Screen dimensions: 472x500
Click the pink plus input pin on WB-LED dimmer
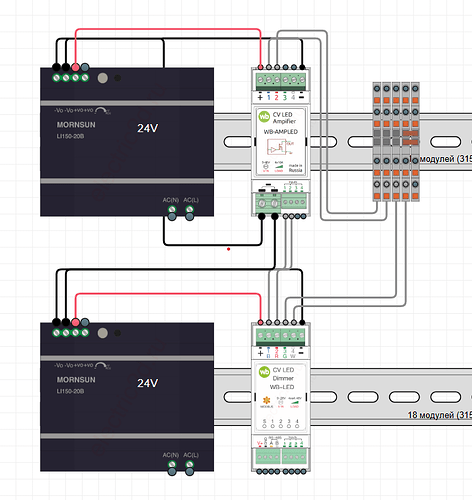260,322
